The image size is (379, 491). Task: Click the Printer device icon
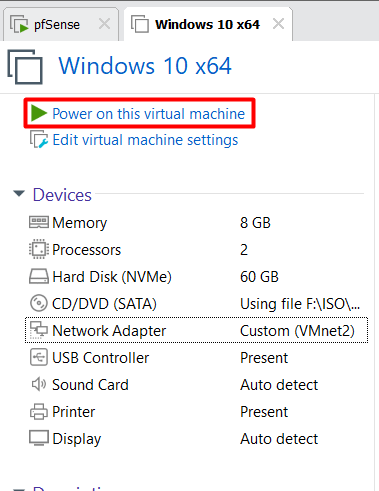tap(39, 411)
